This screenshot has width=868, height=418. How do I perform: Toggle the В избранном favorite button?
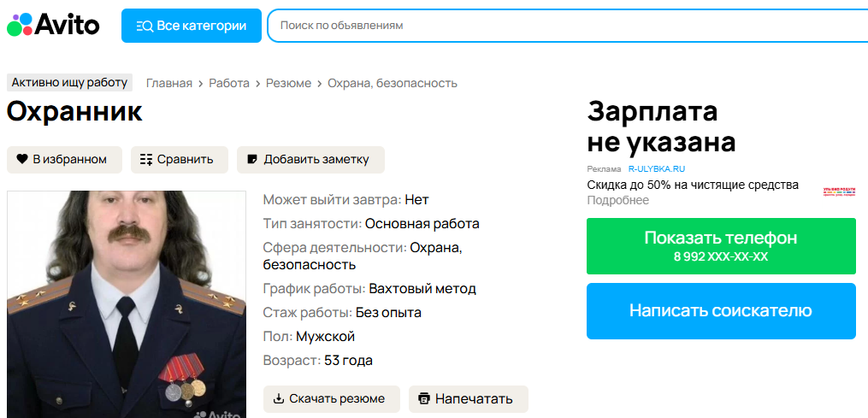point(62,159)
